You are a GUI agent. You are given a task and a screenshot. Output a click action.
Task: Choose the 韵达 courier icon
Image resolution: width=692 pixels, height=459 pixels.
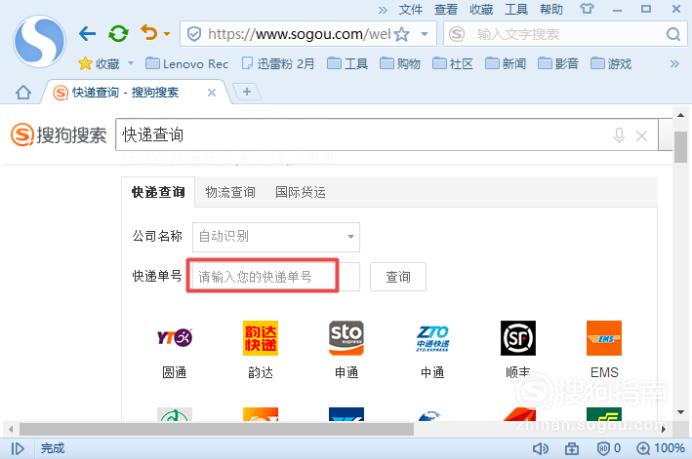260,338
